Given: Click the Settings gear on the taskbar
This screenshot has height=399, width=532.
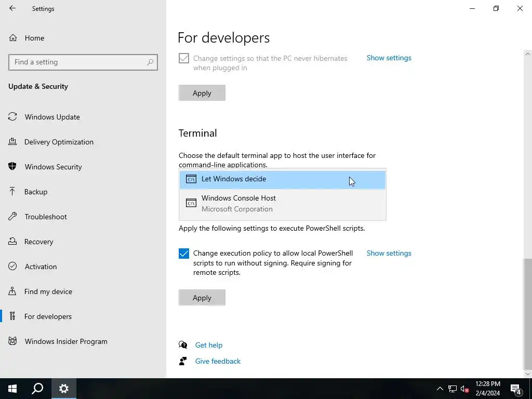Looking at the screenshot, I should coord(64,389).
